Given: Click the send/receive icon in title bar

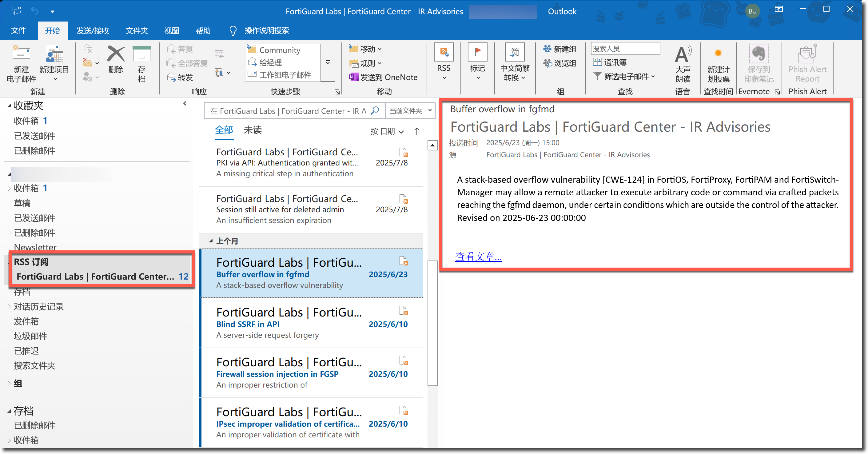Looking at the screenshot, I should (x=17, y=11).
